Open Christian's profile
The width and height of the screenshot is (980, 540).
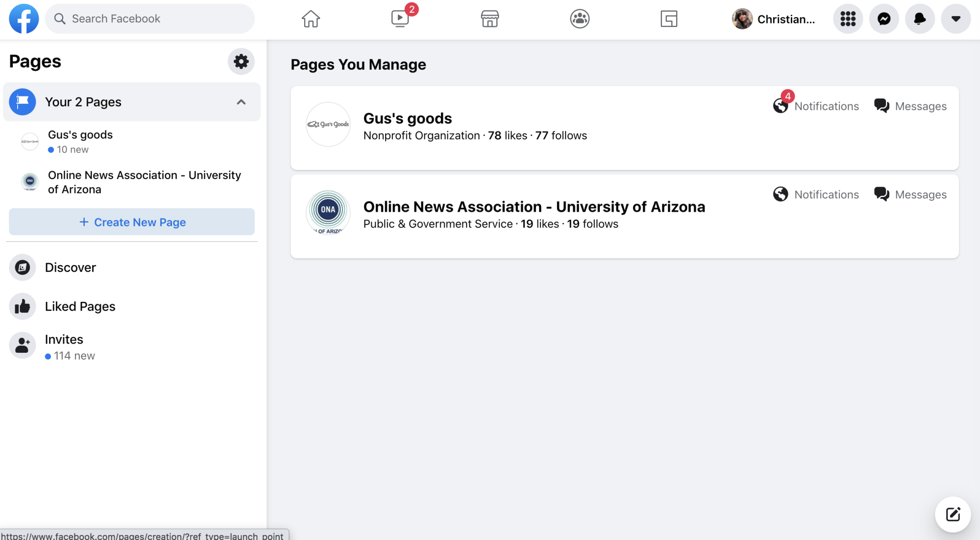774,19
